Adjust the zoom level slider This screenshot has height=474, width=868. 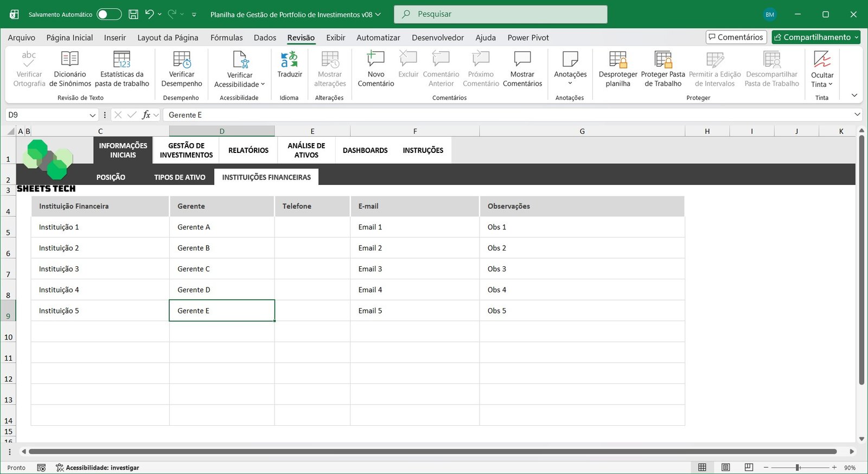pyautogui.click(x=798, y=467)
